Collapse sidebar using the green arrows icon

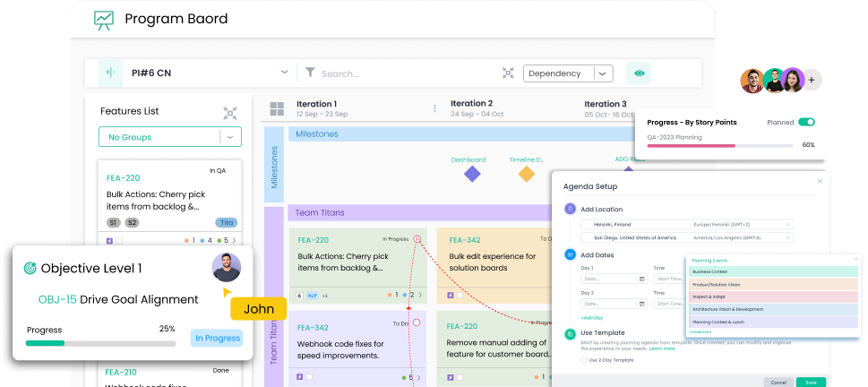click(x=111, y=73)
